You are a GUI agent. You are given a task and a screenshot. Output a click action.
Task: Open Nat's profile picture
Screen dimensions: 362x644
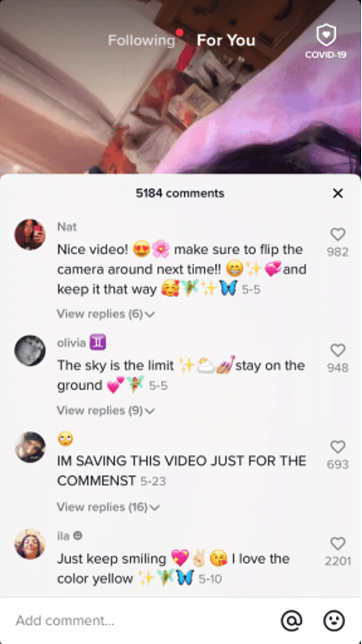(30, 235)
